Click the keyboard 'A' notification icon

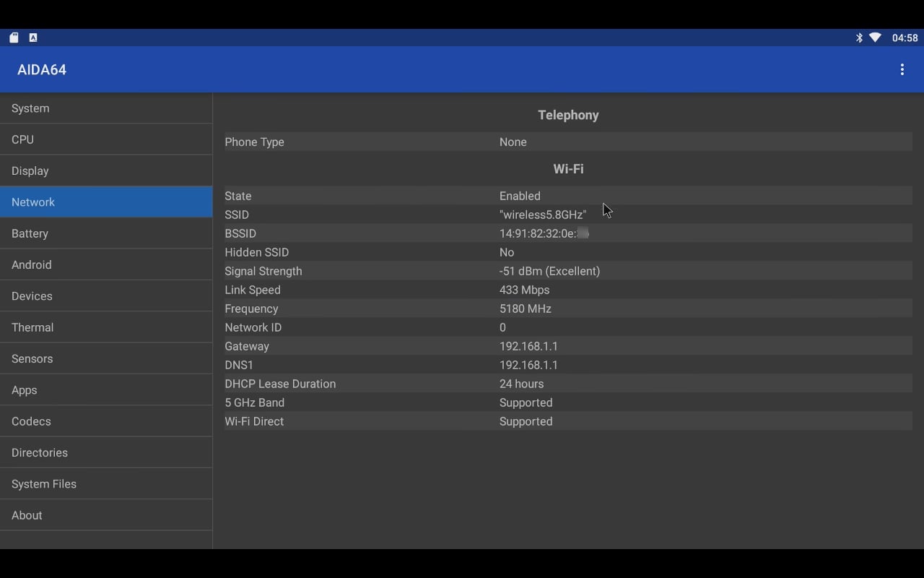(x=33, y=38)
